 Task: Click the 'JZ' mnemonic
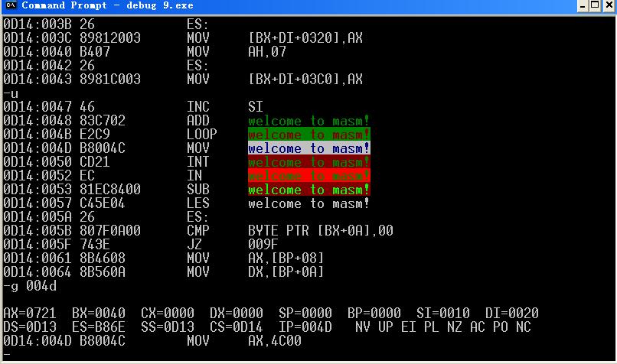point(194,245)
